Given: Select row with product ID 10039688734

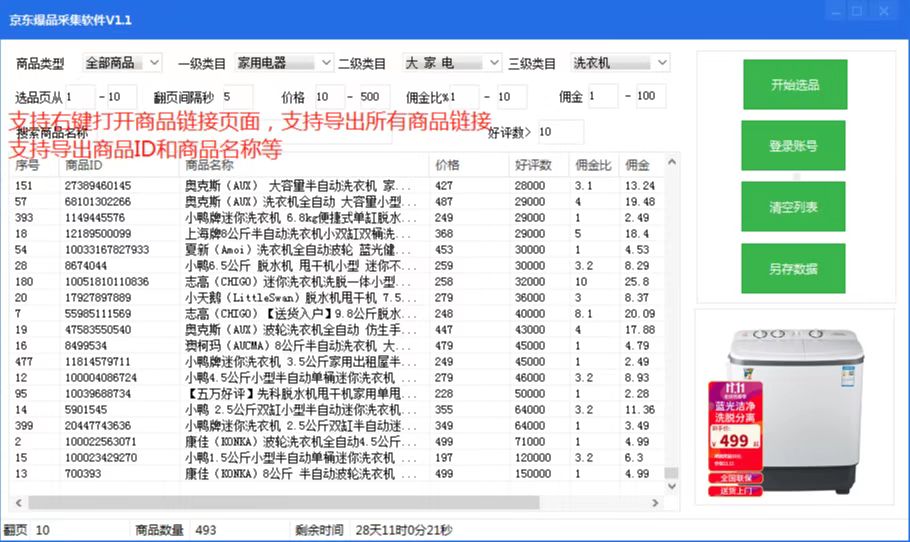Looking at the screenshot, I should point(337,393).
